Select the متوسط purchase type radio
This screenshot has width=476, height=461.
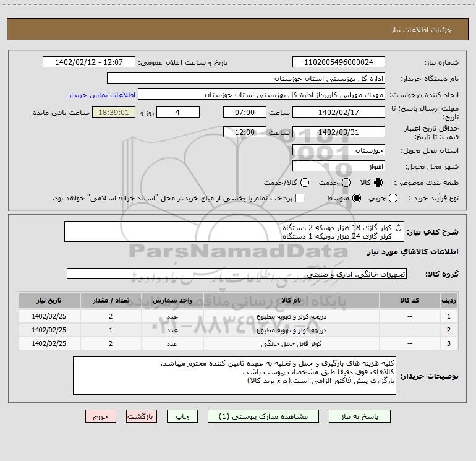[x=357, y=198]
